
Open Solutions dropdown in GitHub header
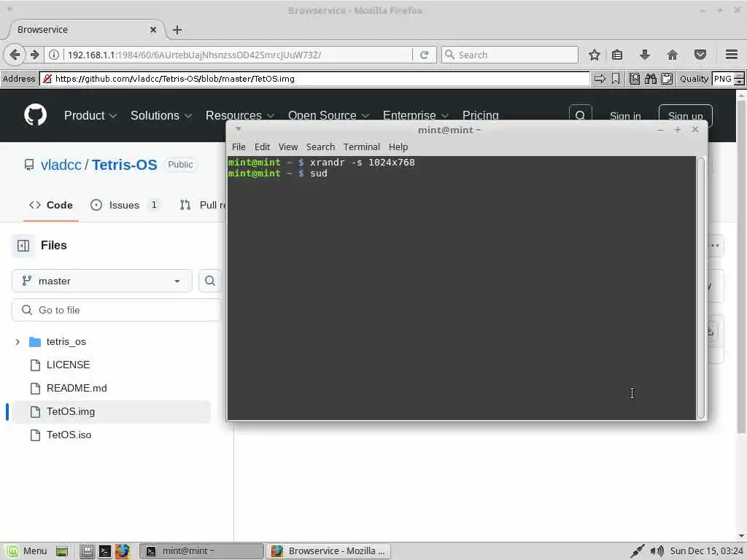pos(161,116)
